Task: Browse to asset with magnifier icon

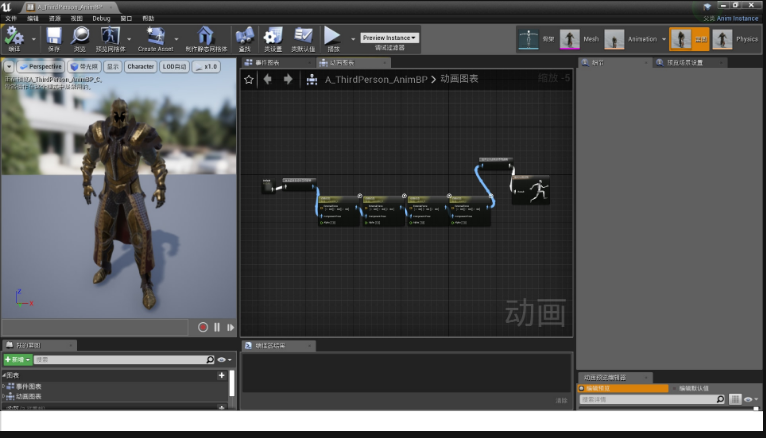Action: coord(80,39)
